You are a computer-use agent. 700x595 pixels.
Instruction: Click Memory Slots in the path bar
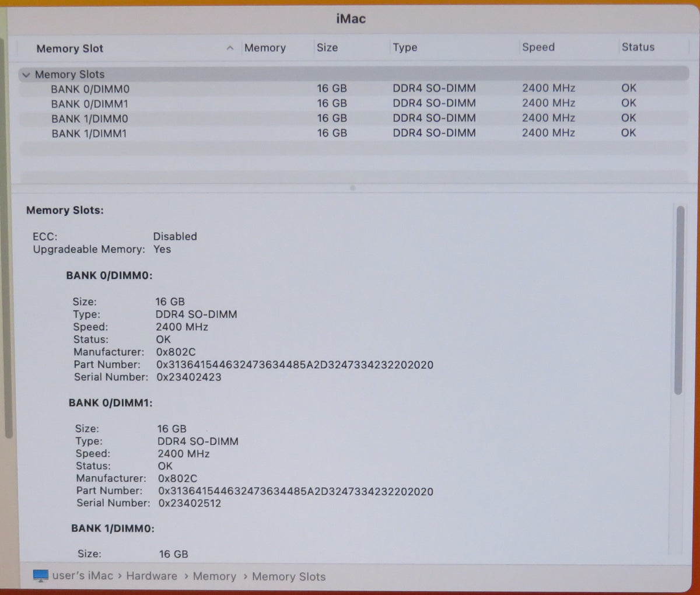[x=289, y=576]
